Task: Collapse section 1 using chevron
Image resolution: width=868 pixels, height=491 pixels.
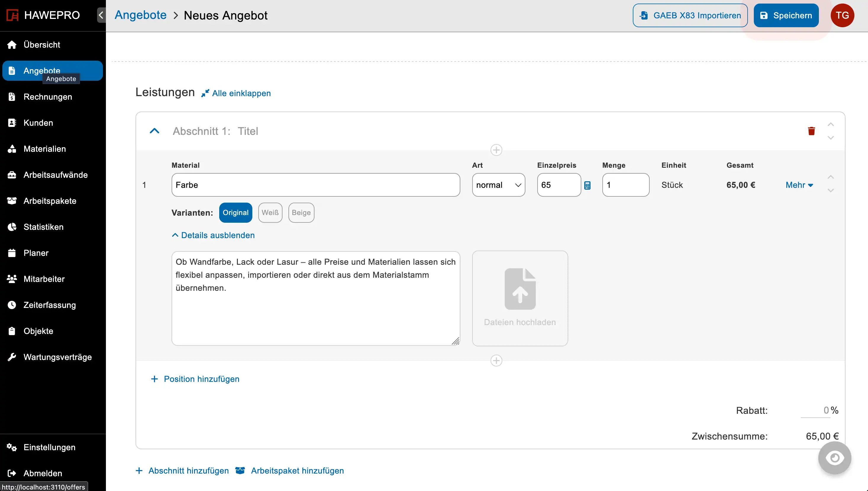Action: point(154,131)
